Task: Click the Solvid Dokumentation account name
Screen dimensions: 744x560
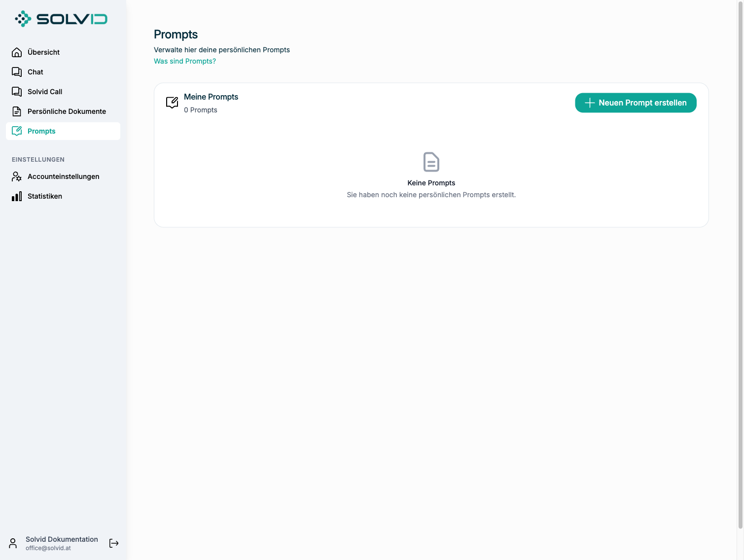Action: (62, 539)
